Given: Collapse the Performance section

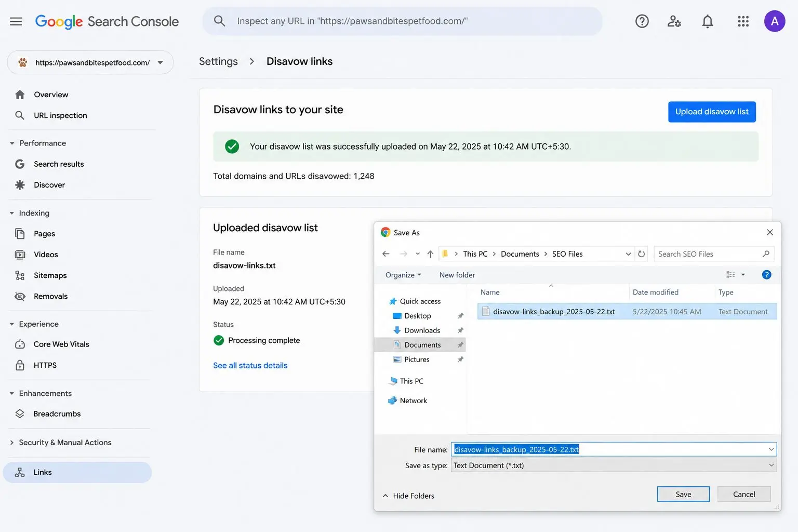Looking at the screenshot, I should 12,143.
